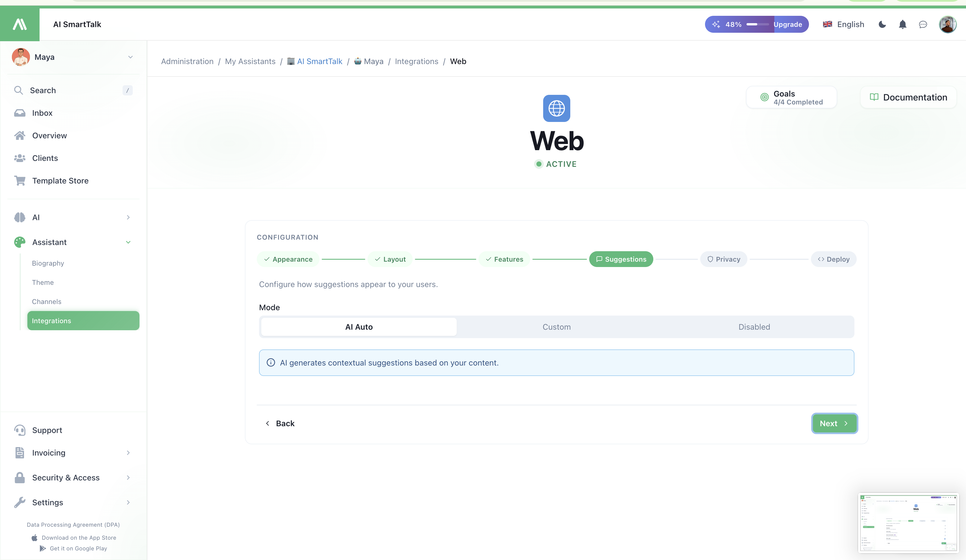
Task: Go to Layout configuration step
Action: pos(390,259)
